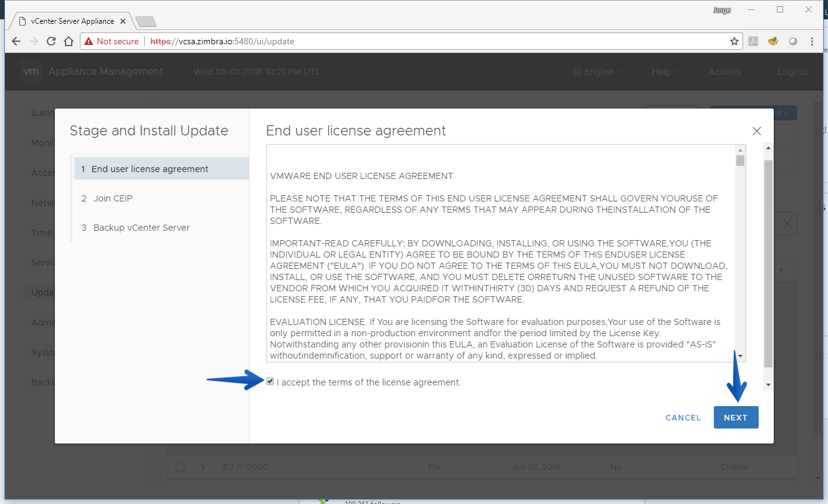Click the "IMPORTANT-READ CAREFULLY" paragraph text
Screen dimensions: 828x504
tap(499, 271)
